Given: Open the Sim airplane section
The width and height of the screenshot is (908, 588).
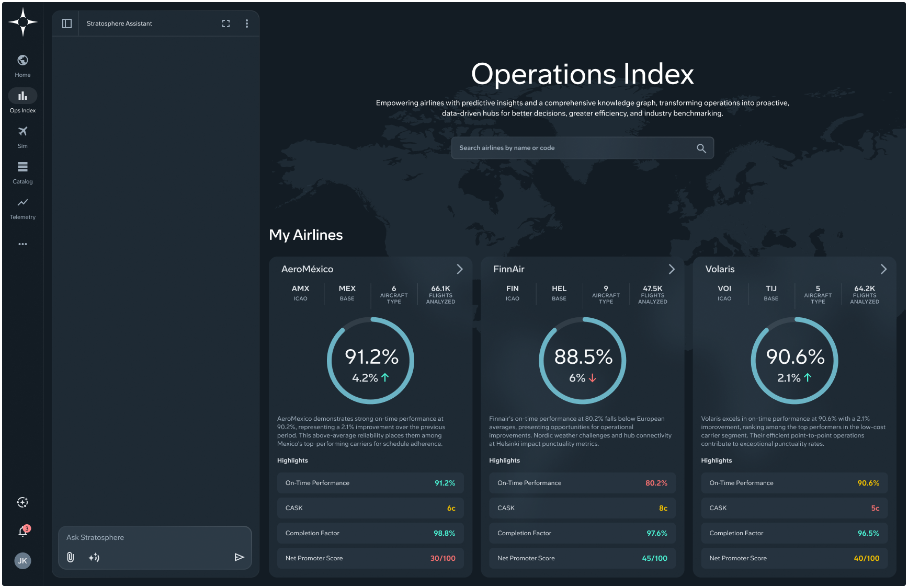Looking at the screenshot, I should pos(22,137).
